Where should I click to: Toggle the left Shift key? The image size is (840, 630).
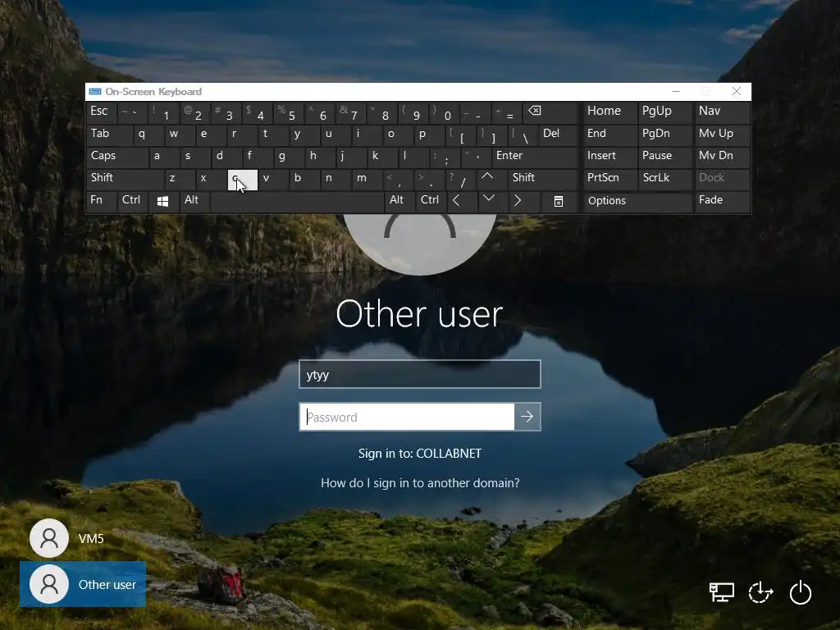[x=126, y=178]
